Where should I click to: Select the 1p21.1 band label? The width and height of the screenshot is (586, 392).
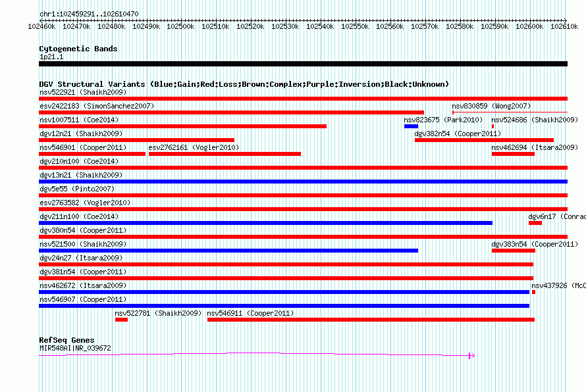click(51, 57)
